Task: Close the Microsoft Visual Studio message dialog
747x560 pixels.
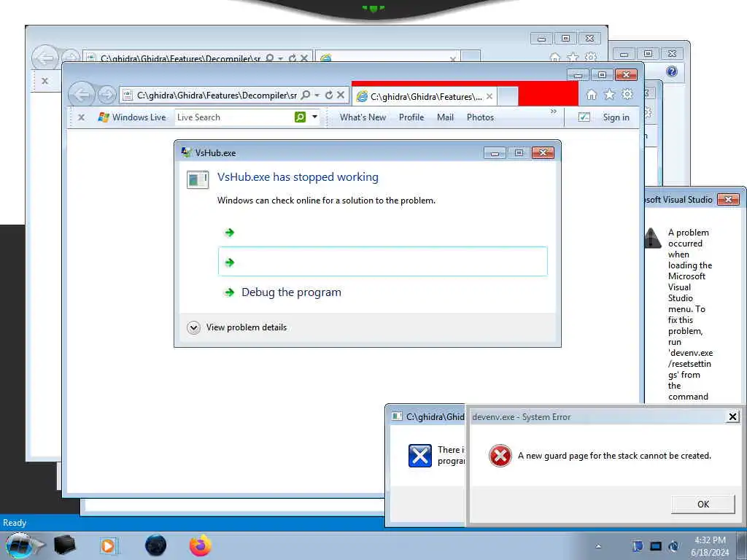Action: [728, 200]
